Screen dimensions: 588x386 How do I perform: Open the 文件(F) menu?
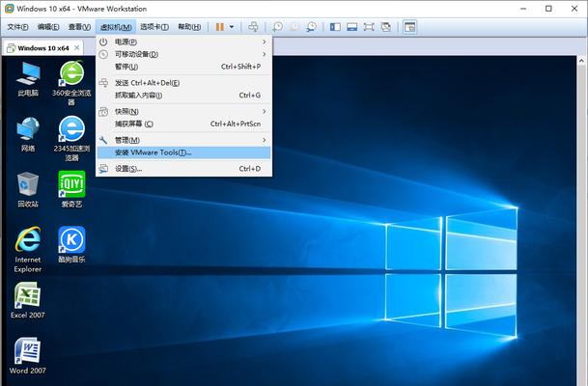(17, 27)
